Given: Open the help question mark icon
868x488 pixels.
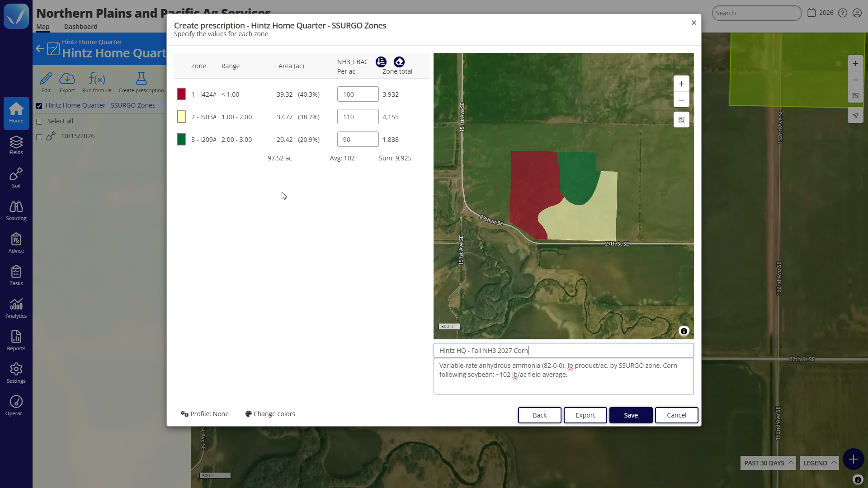Looking at the screenshot, I should click(x=843, y=13).
